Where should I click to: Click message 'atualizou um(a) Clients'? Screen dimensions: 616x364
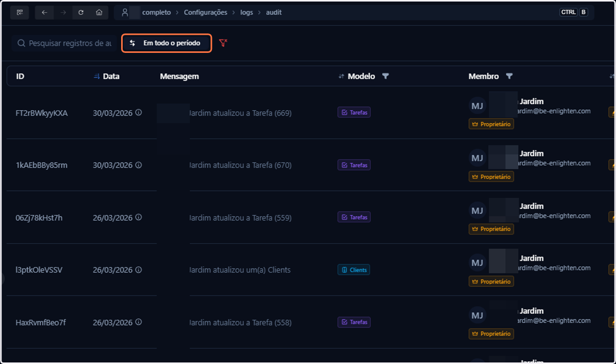(x=251, y=270)
